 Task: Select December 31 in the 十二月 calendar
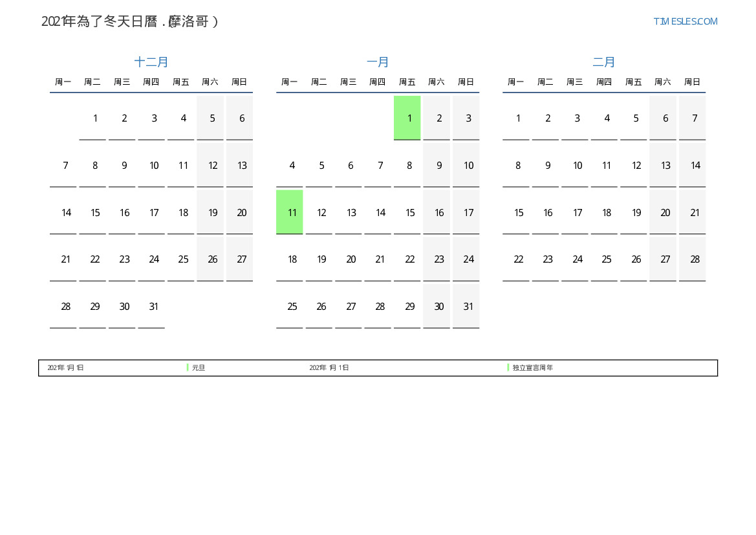154,307
